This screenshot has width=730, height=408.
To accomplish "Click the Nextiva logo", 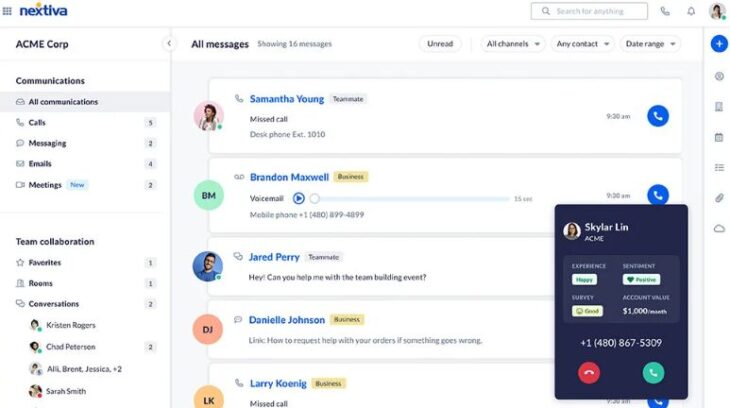I will point(43,10).
